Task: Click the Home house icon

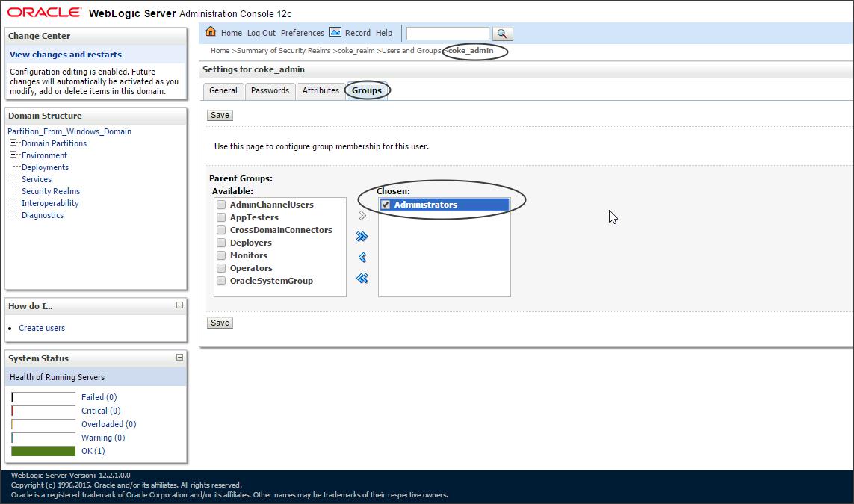Action: [211, 31]
